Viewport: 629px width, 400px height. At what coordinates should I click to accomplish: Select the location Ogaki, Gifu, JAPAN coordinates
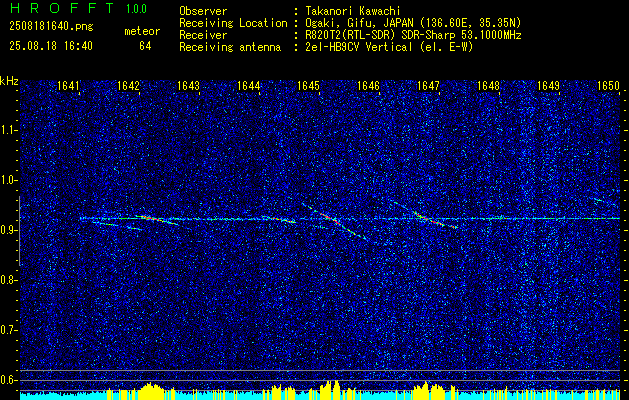(x=412, y=23)
